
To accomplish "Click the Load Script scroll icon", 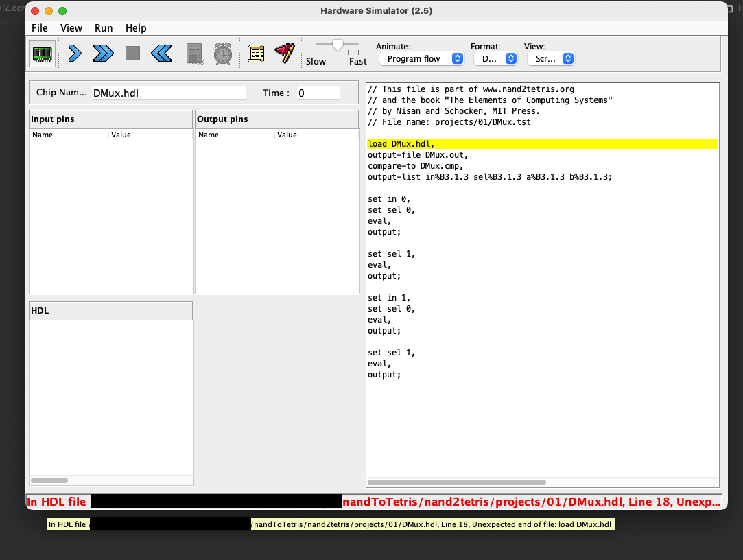I will [256, 54].
